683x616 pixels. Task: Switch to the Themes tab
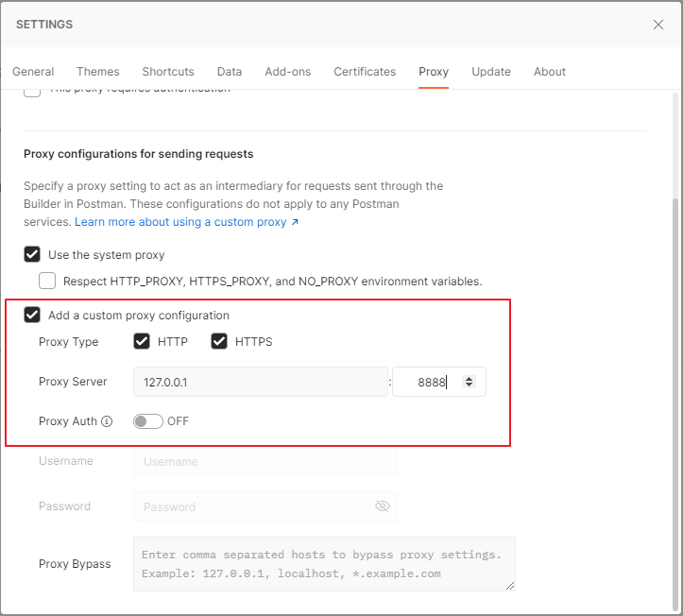[98, 72]
